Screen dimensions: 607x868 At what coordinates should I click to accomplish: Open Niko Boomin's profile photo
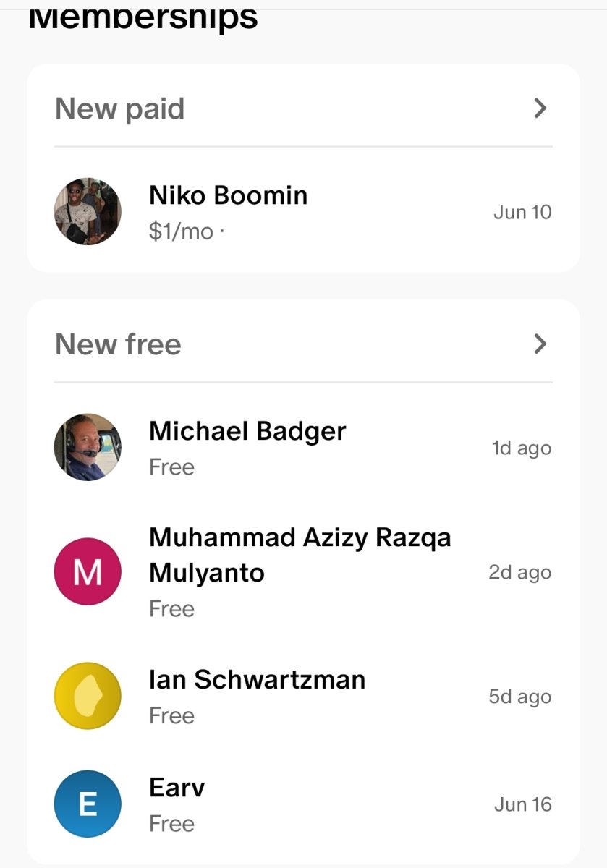tap(88, 212)
